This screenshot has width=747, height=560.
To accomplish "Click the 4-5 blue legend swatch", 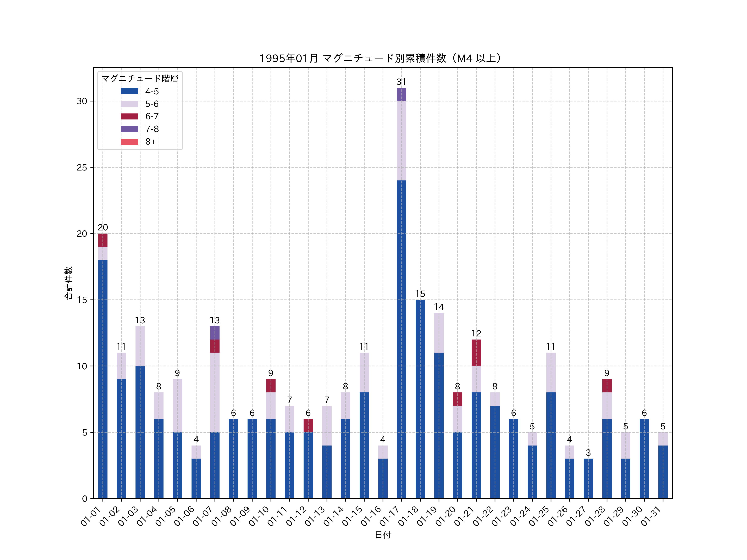I will 129,91.
